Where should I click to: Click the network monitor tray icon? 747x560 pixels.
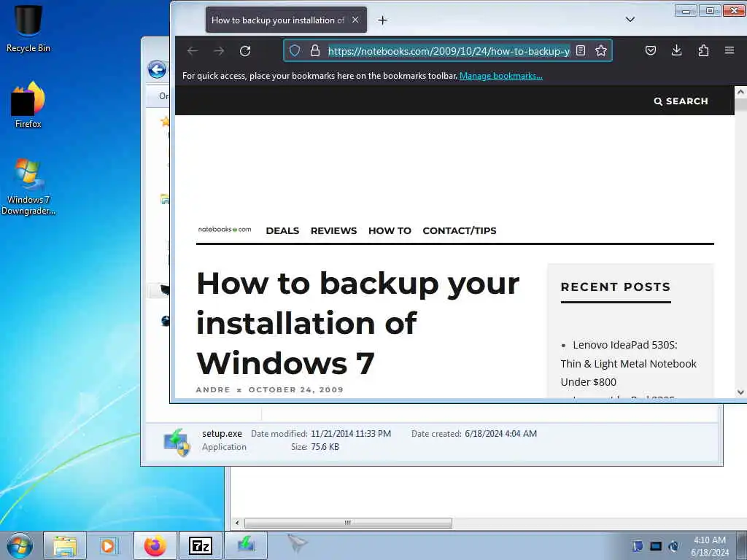(x=656, y=546)
